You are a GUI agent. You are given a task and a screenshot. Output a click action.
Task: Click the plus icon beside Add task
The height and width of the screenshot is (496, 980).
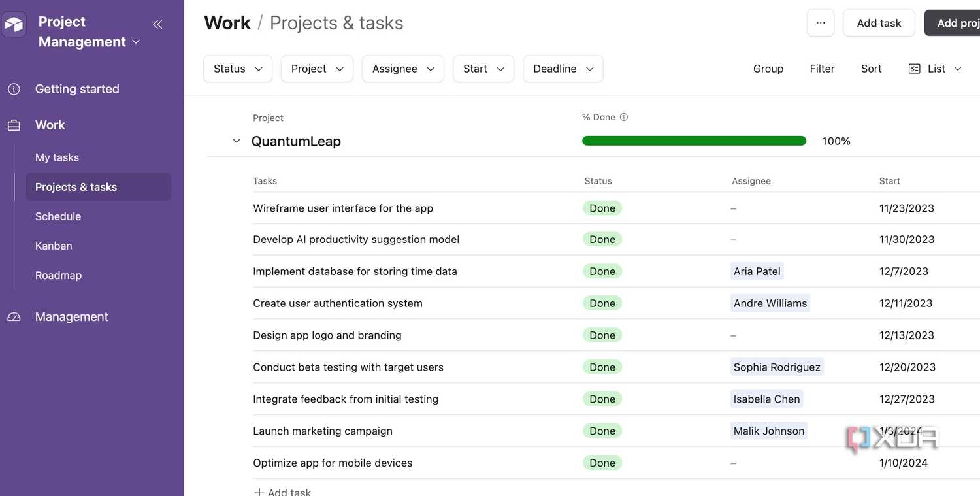[x=259, y=492]
